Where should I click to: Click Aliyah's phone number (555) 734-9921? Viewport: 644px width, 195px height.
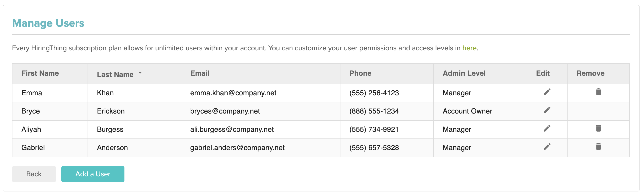[374, 129]
